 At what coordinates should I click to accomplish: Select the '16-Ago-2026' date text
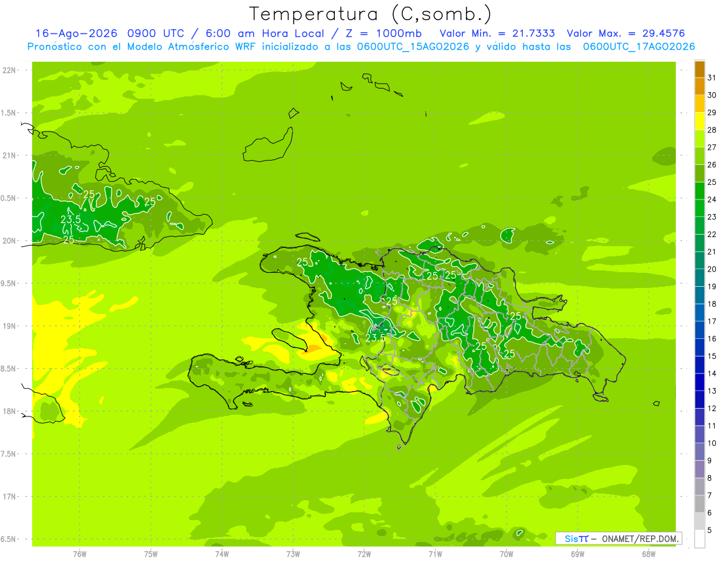tap(76, 33)
